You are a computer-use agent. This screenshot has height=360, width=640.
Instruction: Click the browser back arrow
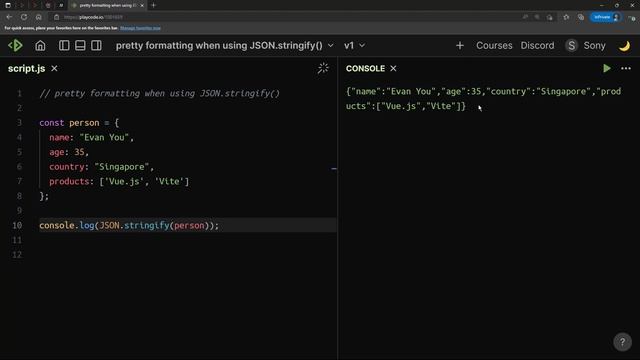coord(9,17)
